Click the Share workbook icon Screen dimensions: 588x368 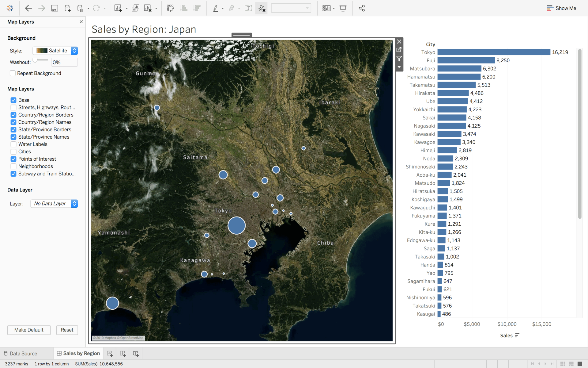[x=362, y=8]
